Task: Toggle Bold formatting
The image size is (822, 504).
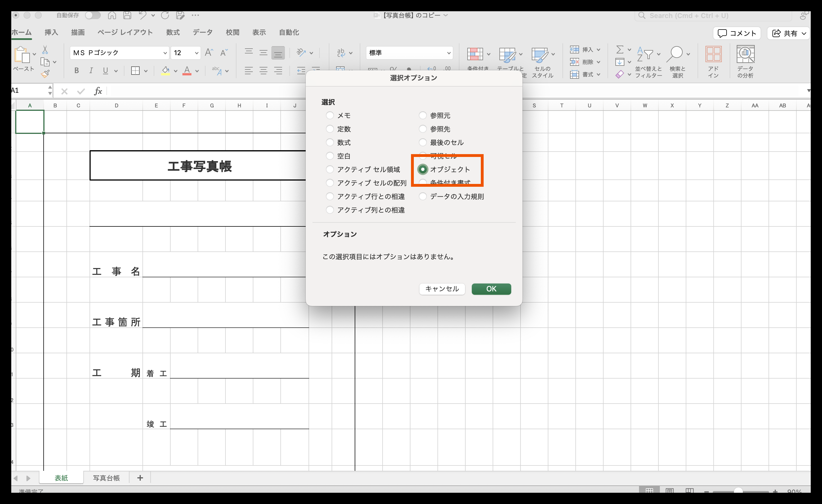Action: coord(76,71)
